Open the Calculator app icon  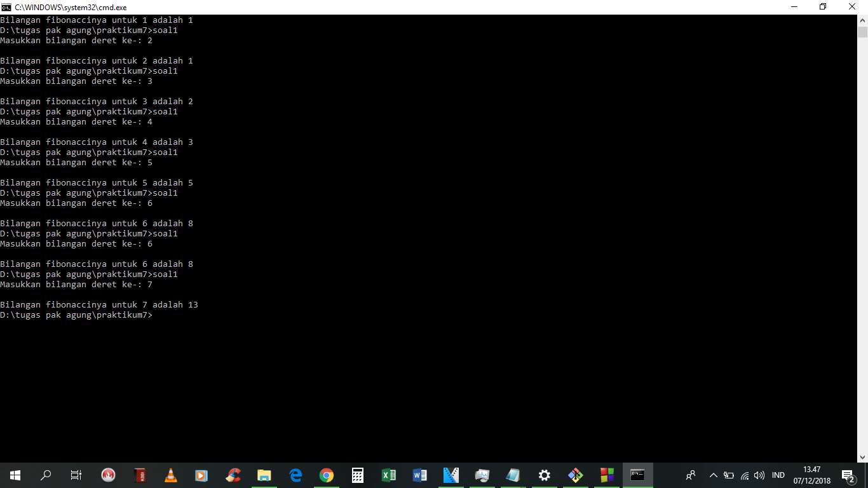point(358,475)
